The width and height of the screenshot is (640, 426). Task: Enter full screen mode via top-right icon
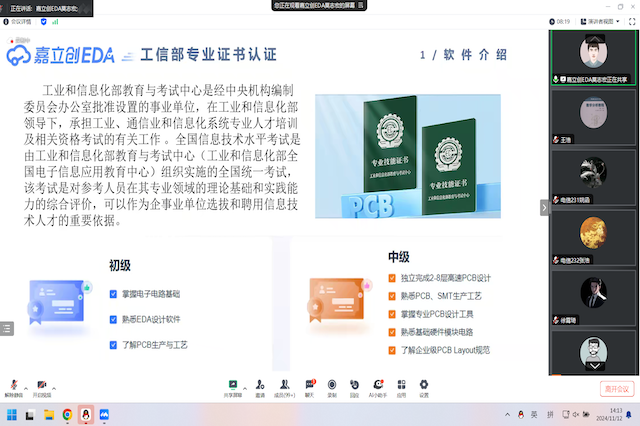click(x=631, y=20)
